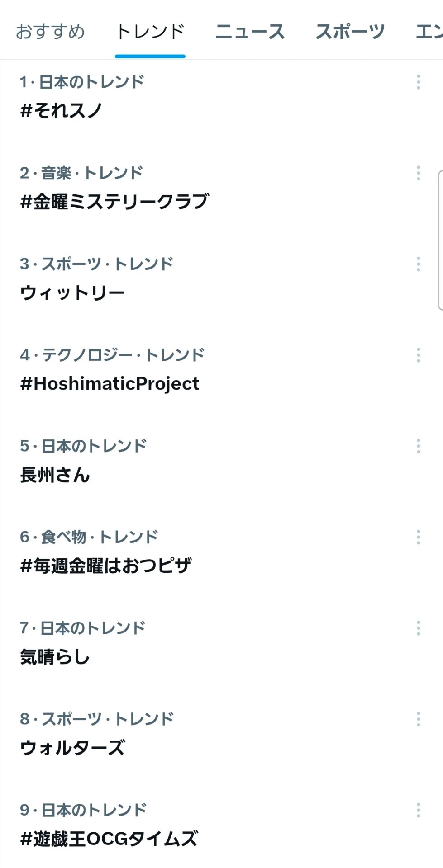
Task: Open options menu for #HoshimaticProject trend
Action: tap(418, 355)
